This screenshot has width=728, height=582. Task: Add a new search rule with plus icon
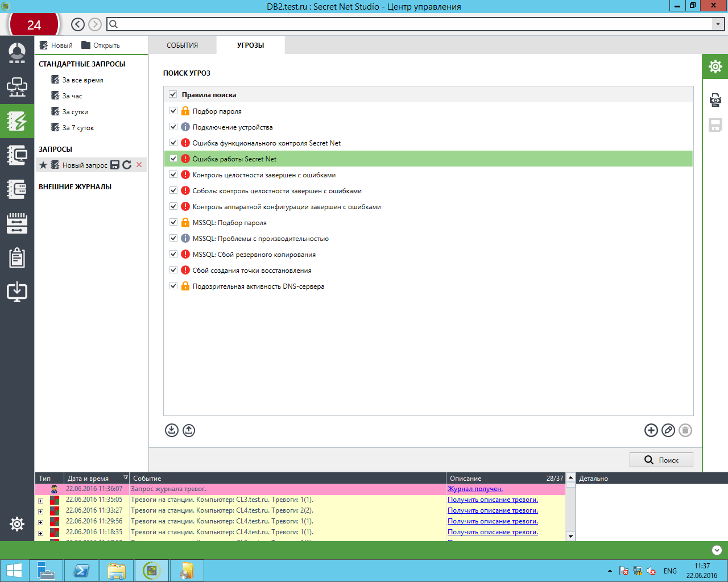pos(651,430)
